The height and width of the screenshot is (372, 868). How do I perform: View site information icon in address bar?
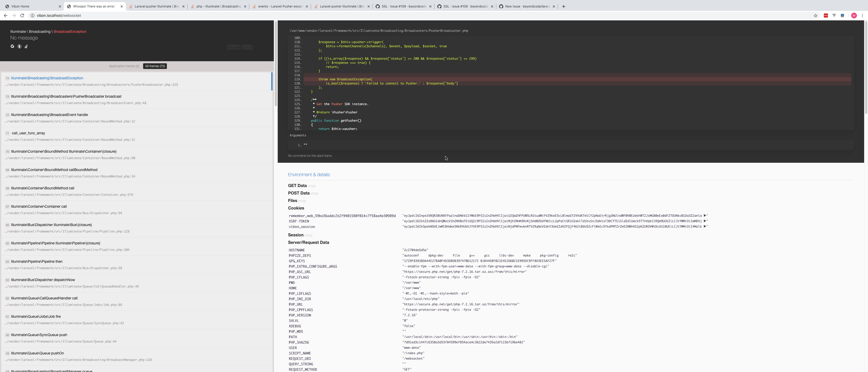coord(33,16)
